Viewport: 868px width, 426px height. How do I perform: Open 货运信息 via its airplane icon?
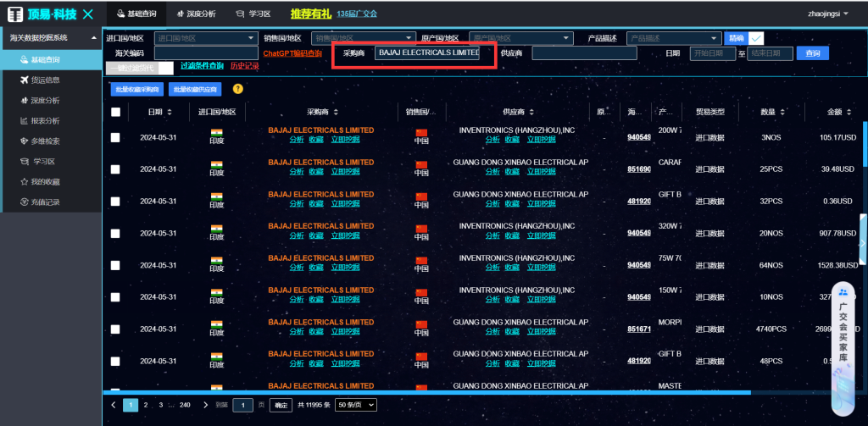tap(24, 80)
